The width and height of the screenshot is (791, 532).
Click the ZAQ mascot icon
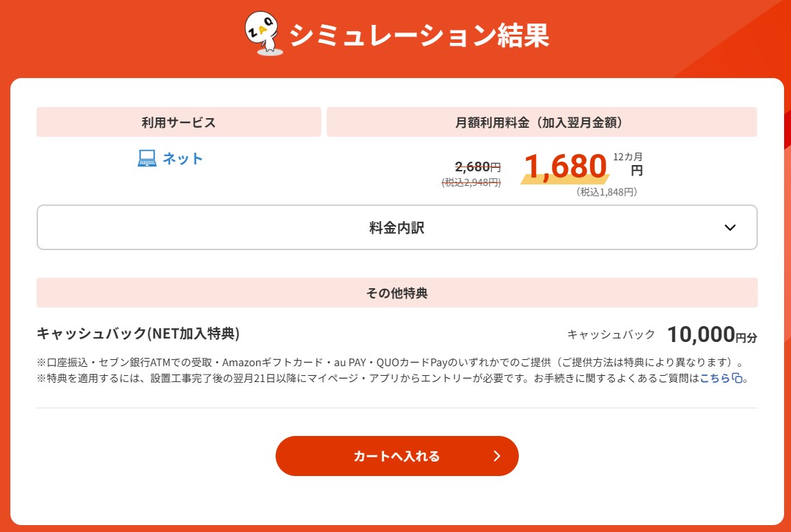pyautogui.click(x=264, y=34)
